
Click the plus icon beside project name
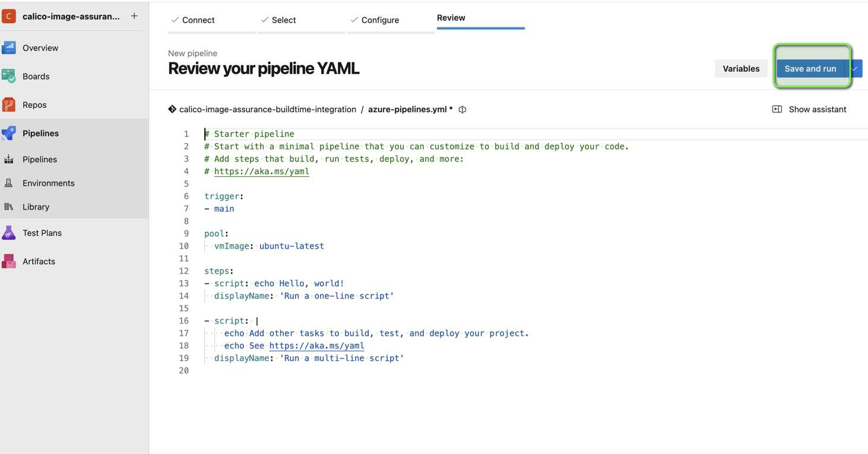tap(134, 17)
